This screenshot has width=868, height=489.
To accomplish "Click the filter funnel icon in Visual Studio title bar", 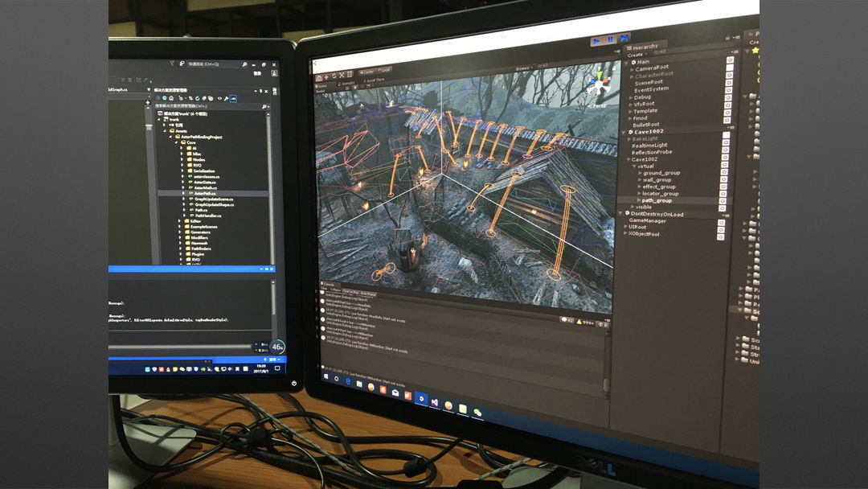I will [x=172, y=63].
